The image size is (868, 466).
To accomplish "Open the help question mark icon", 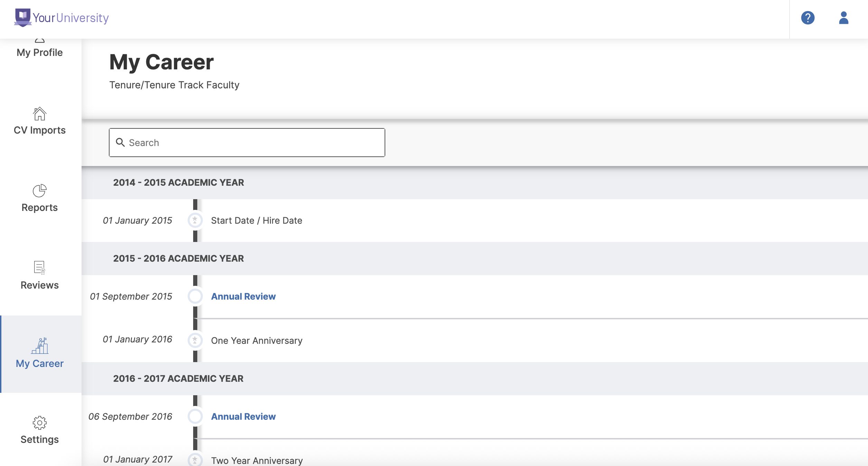I will point(808,18).
